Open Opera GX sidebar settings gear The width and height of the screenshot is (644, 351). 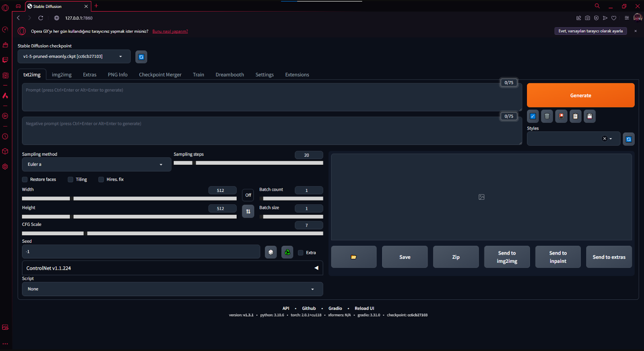point(5,166)
